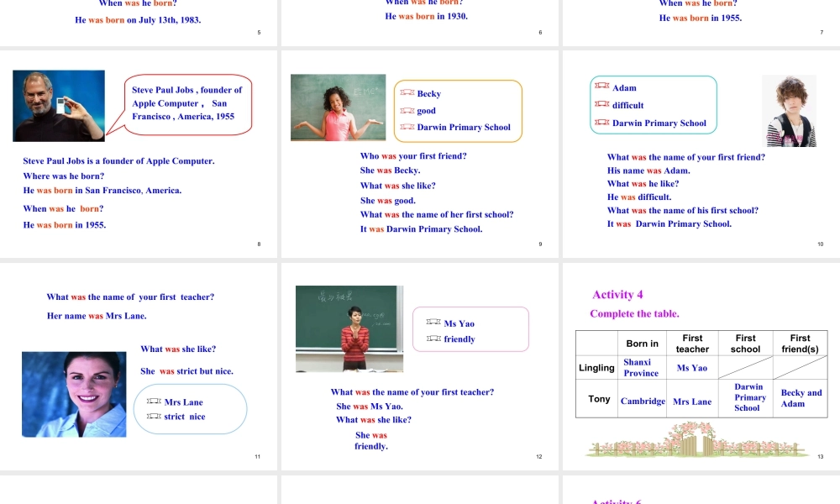Click the bullet icon before 'good'
This screenshot has width=840, height=504.
pyautogui.click(x=407, y=110)
